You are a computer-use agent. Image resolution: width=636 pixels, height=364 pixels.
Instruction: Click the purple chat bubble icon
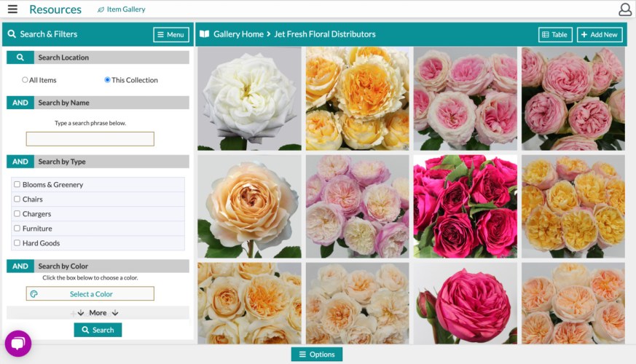18,343
